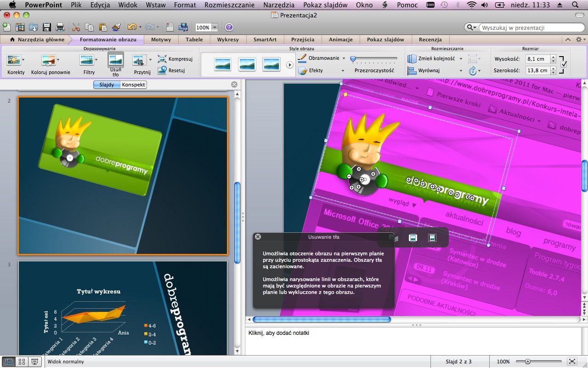Click the scissors Cut icon
588x368 pixels.
(x=76, y=27)
